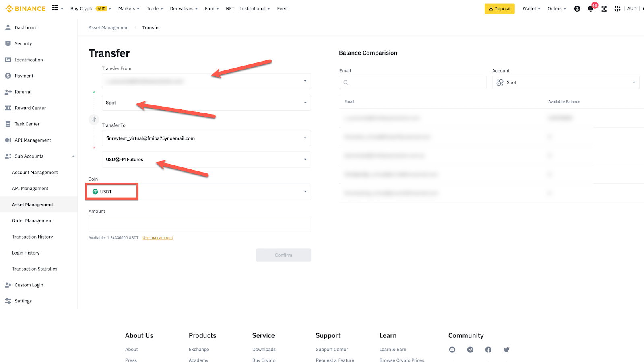Image resolution: width=644 pixels, height=362 pixels.
Task: Open the Support Center footer link
Action: pos(332,350)
